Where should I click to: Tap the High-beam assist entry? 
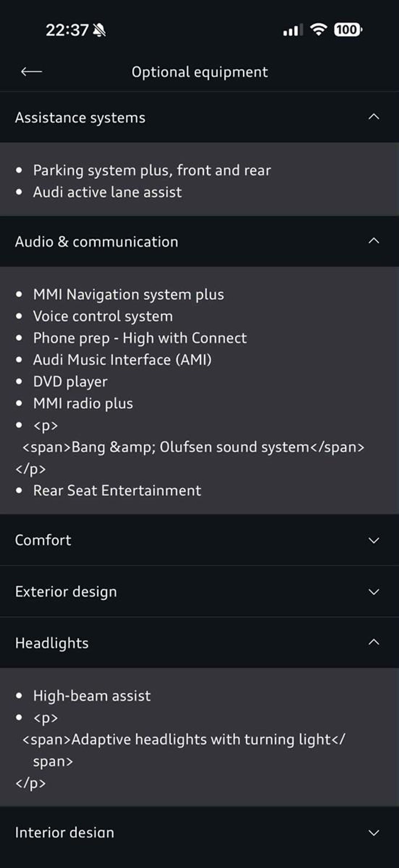tap(92, 696)
